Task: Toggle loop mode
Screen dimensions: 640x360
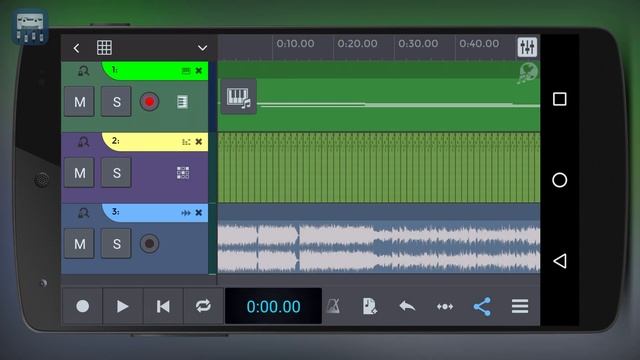Action: pyautogui.click(x=203, y=306)
